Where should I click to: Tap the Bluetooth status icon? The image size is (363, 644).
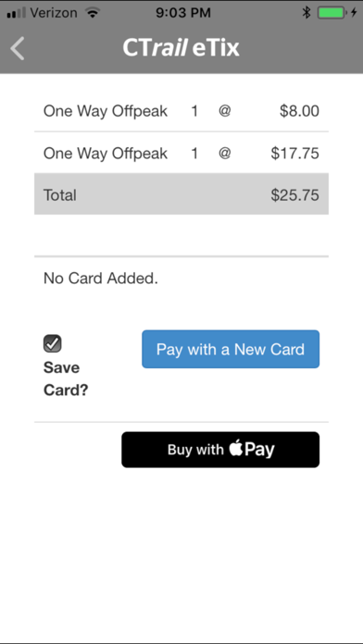pyautogui.click(x=307, y=13)
